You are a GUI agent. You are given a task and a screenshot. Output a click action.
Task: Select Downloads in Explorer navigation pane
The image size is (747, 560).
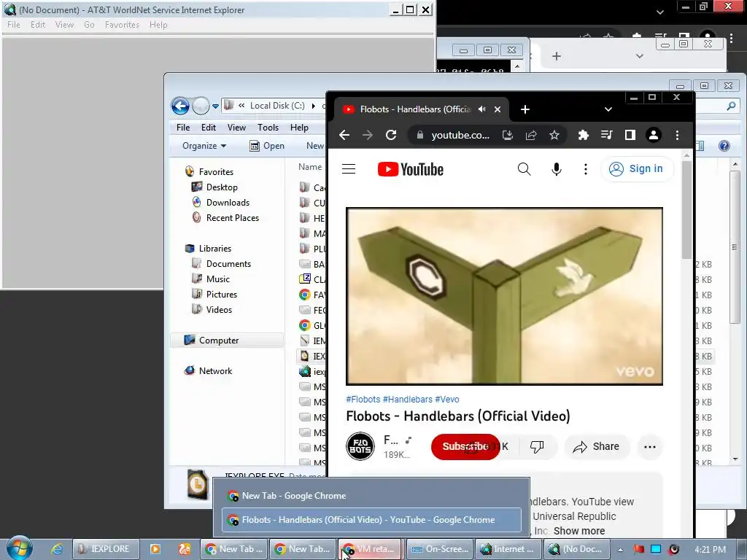click(x=228, y=203)
